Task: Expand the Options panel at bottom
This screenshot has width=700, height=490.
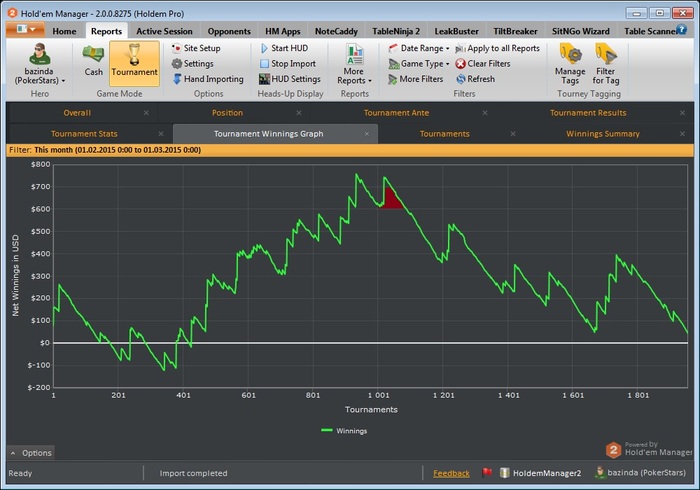Action: point(31,453)
